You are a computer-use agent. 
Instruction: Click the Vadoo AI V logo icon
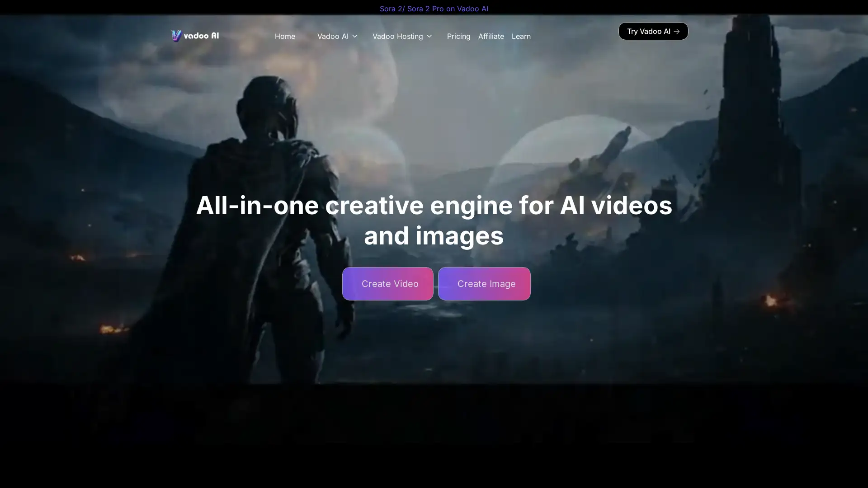tap(176, 36)
